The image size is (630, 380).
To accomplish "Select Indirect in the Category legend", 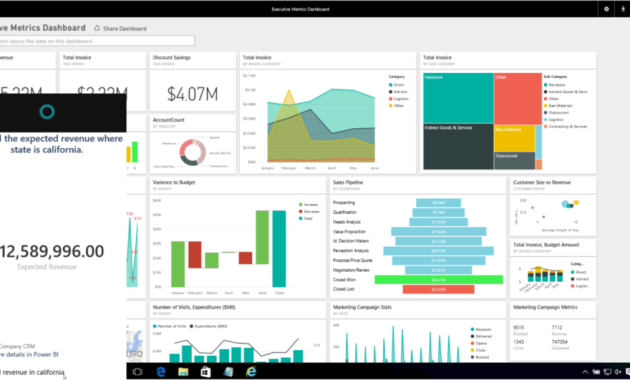I will (x=398, y=92).
